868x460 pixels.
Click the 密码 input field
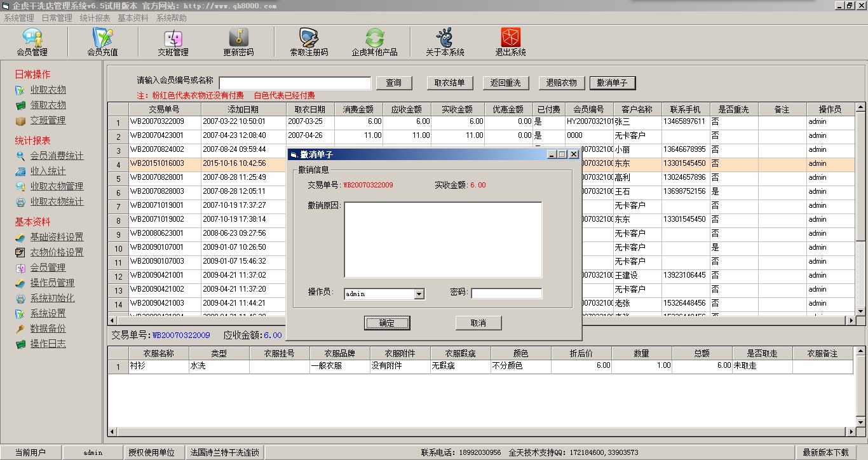point(506,294)
